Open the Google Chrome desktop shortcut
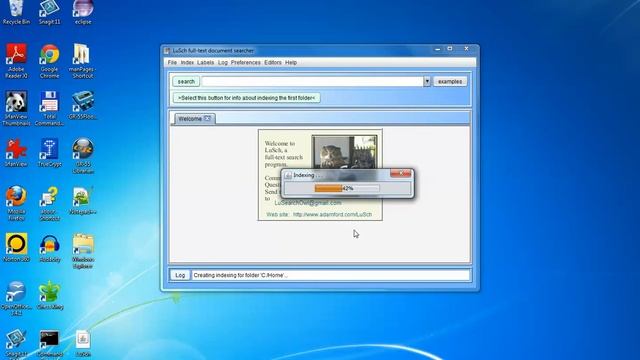This screenshot has height=360, width=640. click(49, 61)
